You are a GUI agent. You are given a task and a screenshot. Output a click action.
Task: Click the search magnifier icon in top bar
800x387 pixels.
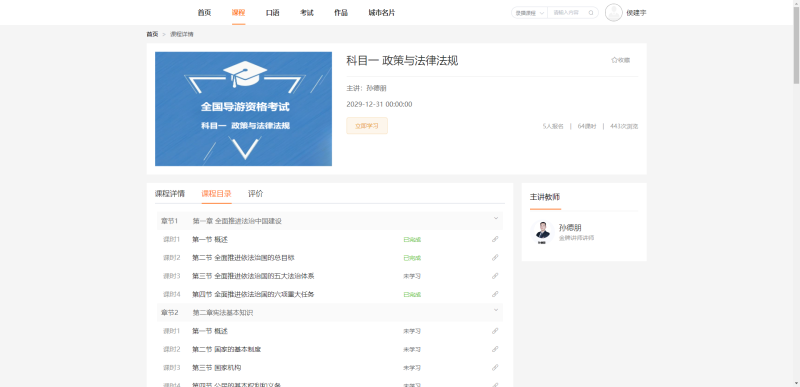pos(591,13)
